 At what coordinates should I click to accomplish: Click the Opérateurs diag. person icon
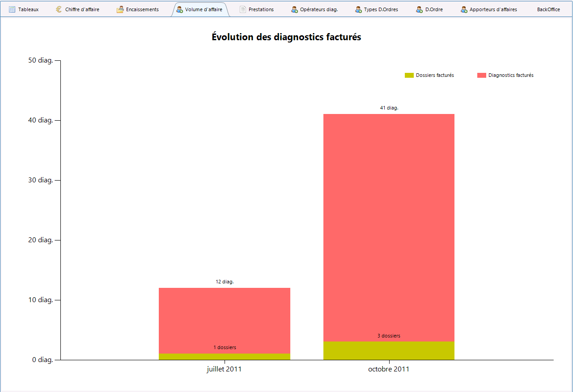[x=294, y=9]
